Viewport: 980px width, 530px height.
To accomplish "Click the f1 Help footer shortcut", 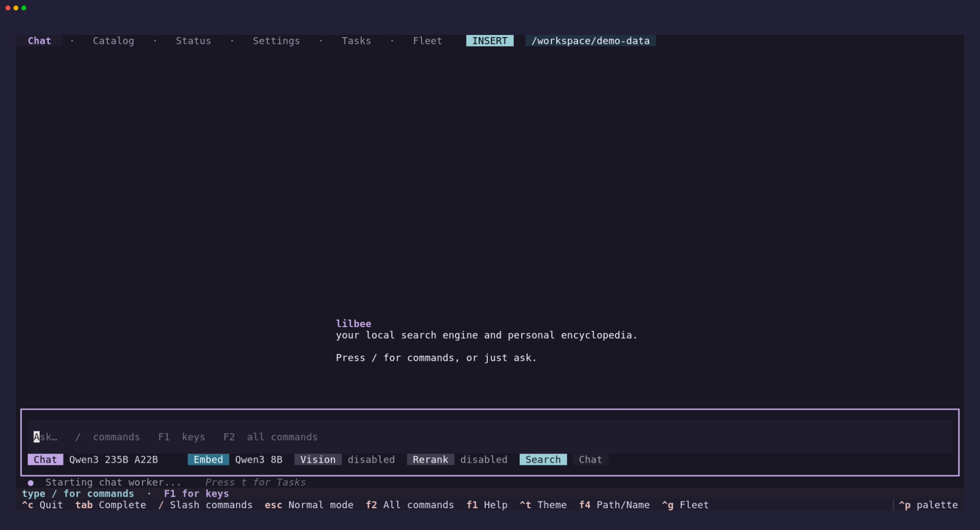I will pos(487,505).
